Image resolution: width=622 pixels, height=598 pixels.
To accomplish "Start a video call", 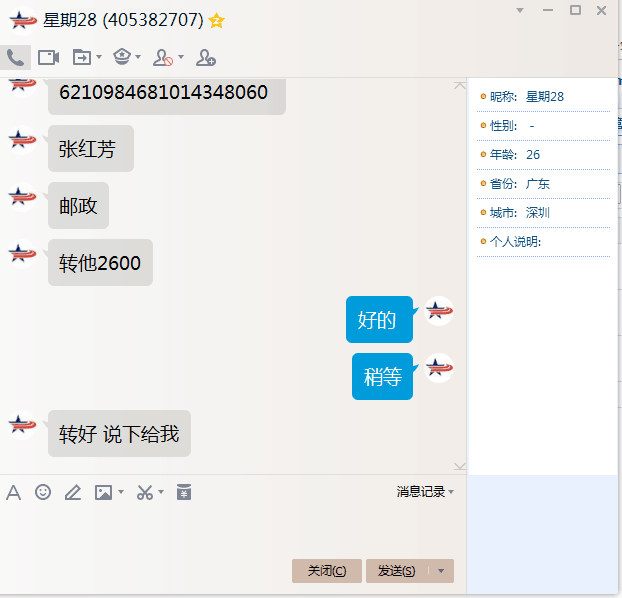I will point(48,57).
